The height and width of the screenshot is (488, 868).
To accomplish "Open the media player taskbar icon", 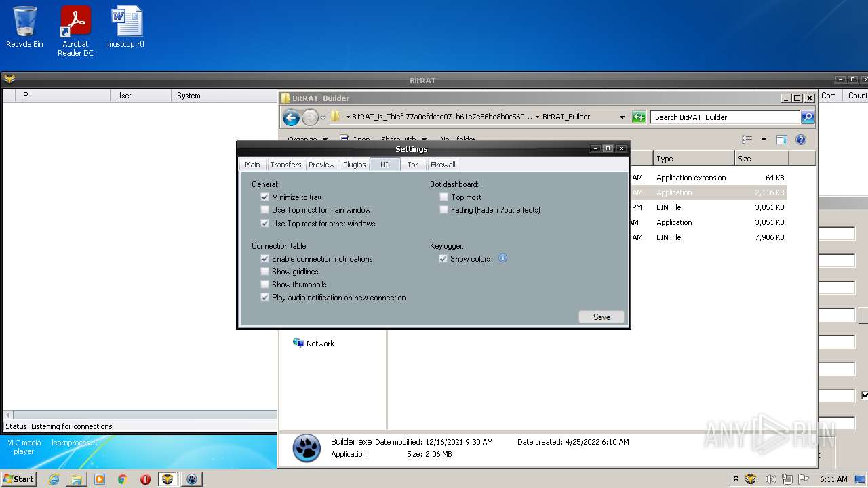I will tap(100, 479).
